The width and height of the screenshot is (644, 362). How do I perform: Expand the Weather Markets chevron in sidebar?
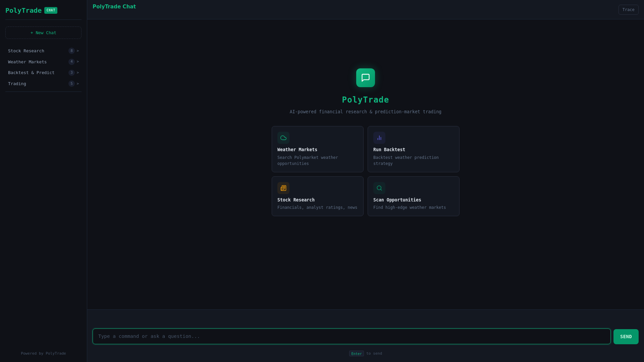[x=78, y=62]
